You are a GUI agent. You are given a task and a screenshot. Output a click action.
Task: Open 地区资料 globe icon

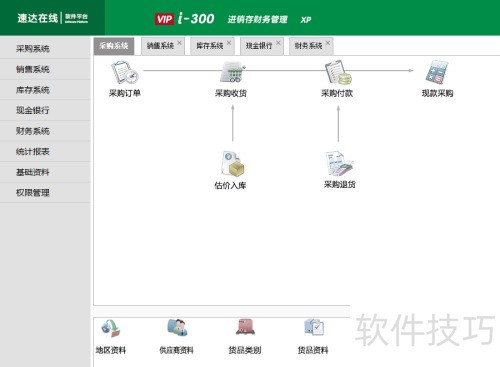pos(111,328)
